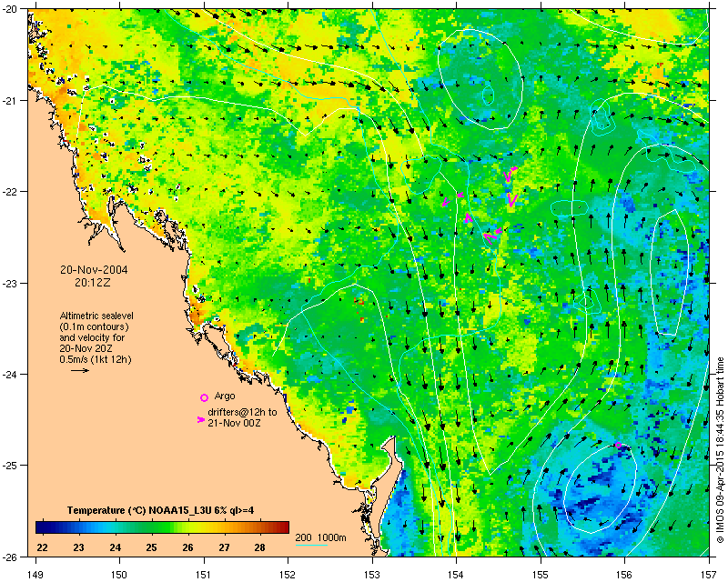728x582 pixels.
Task: Click the longitude label 153
Action: click(372, 574)
